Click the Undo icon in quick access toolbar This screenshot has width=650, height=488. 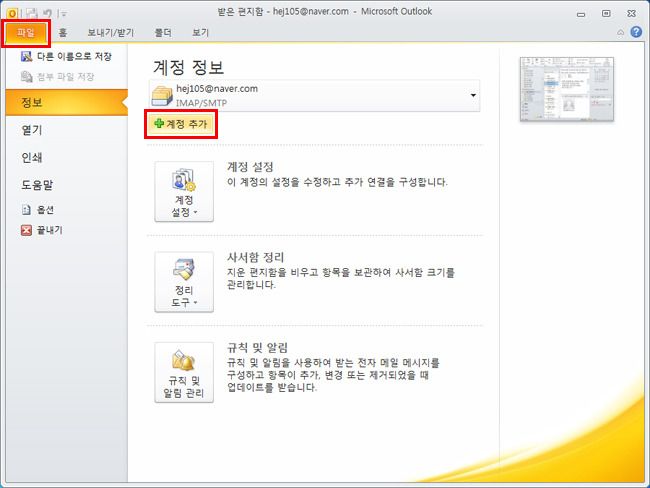(x=47, y=14)
